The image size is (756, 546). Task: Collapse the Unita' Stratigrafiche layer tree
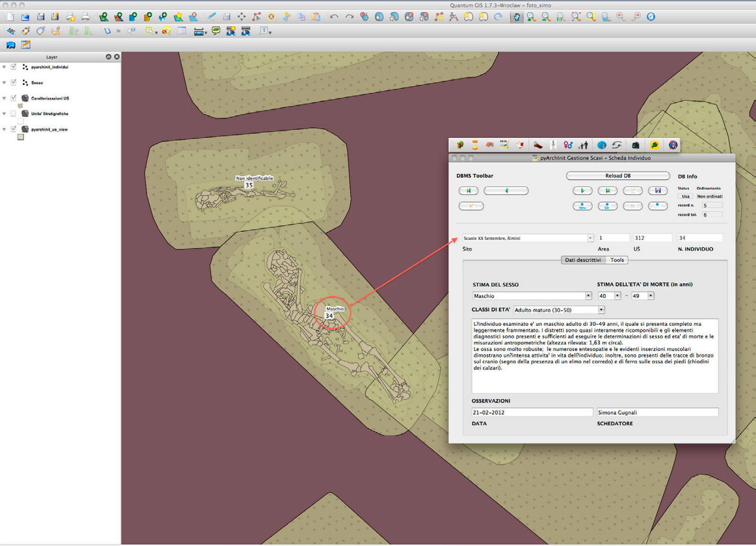point(5,114)
